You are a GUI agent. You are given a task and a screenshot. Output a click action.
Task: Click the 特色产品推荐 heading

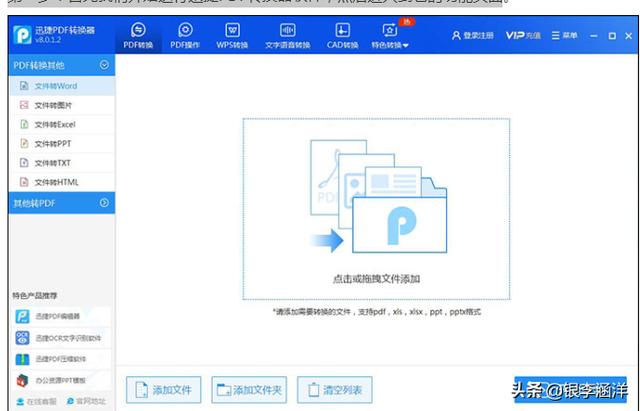(x=35, y=295)
